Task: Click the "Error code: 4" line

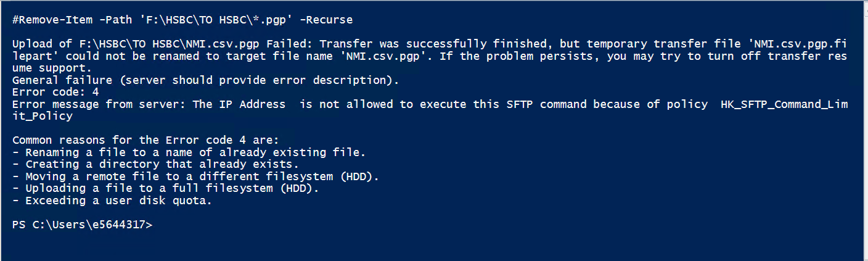Action: (x=55, y=93)
